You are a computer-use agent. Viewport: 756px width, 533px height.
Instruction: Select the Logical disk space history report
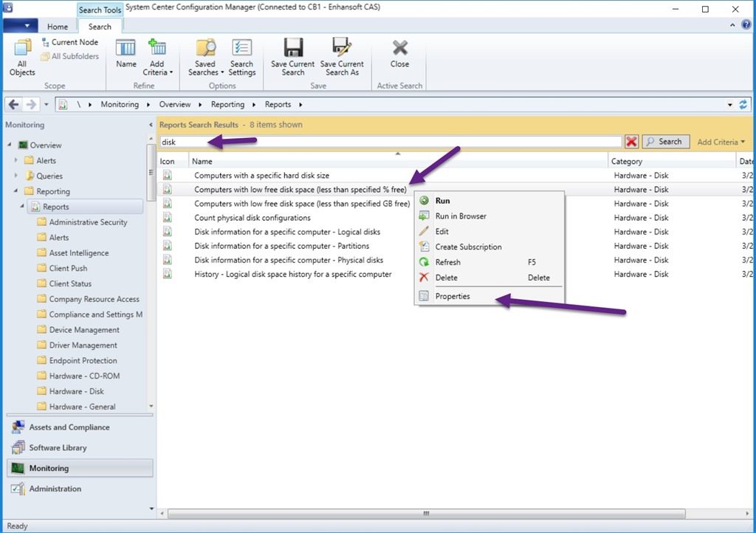[x=292, y=274]
